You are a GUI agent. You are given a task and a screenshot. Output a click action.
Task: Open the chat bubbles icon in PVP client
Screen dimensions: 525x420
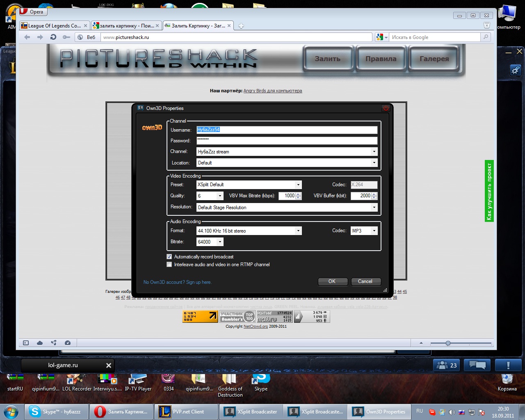tap(477, 365)
